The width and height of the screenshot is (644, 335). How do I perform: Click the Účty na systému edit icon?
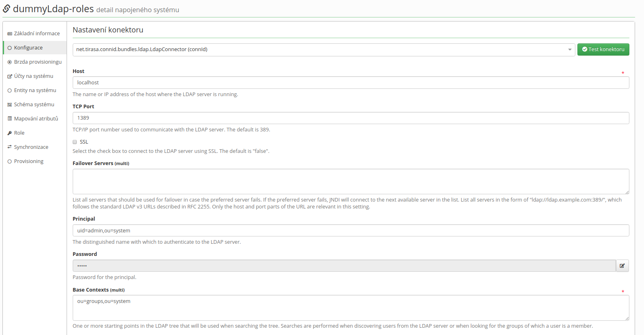click(10, 76)
